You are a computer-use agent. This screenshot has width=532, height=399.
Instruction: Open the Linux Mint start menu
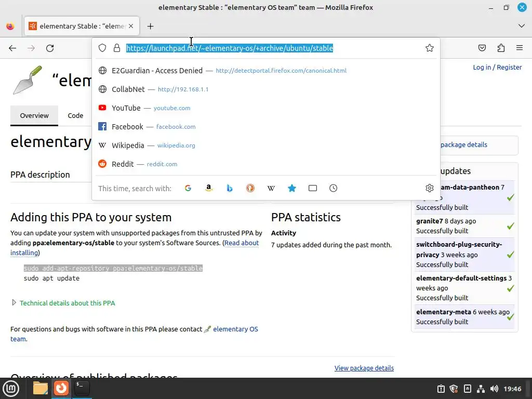(x=11, y=389)
